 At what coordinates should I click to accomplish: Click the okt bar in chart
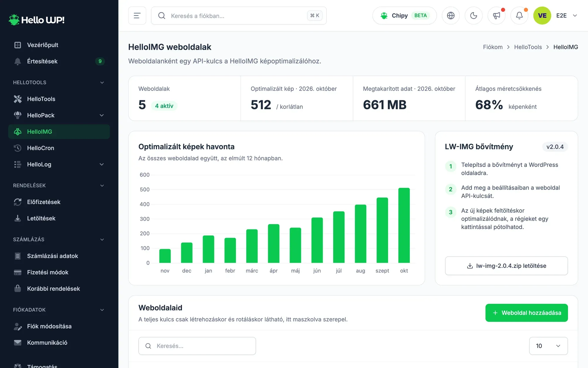[404, 225]
